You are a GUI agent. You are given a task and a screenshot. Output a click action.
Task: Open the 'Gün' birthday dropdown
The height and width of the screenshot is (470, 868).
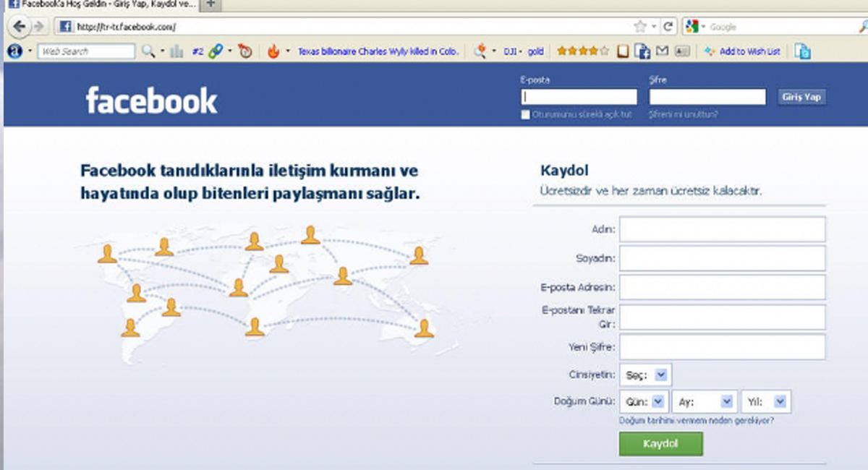(x=643, y=401)
